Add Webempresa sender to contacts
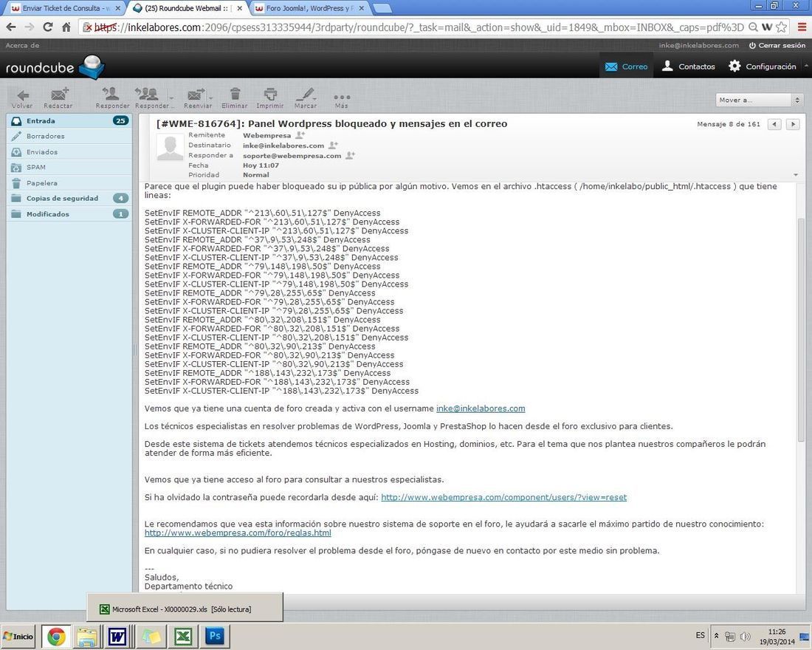The image size is (812, 650). (x=300, y=135)
